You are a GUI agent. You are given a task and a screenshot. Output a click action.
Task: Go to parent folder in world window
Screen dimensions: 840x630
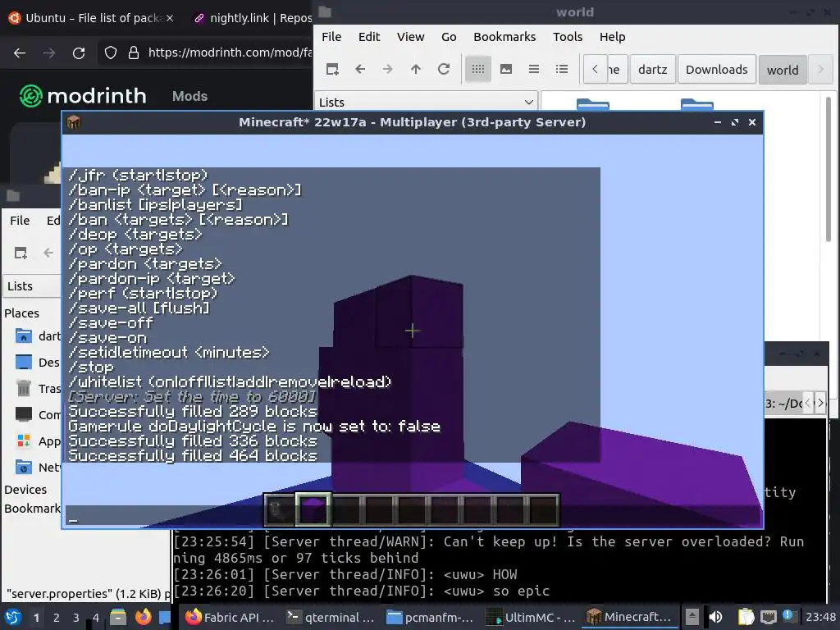point(416,69)
